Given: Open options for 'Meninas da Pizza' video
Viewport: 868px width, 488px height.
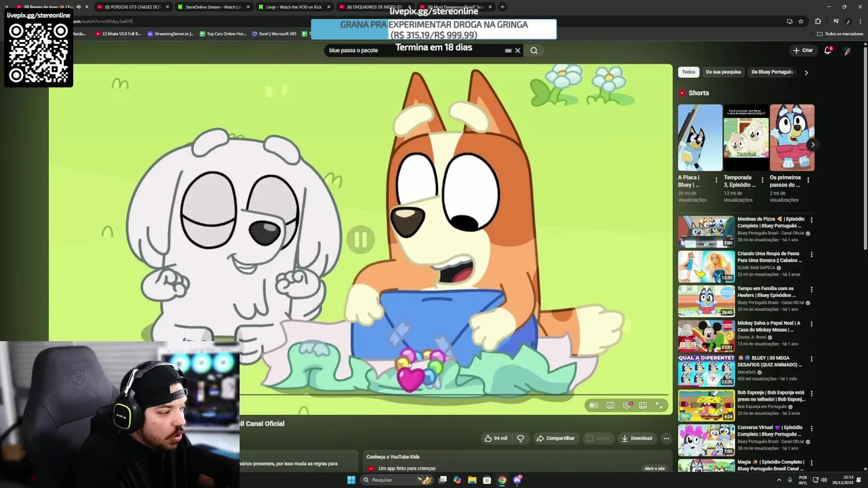Looking at the screenshot, I should [811, 220].
